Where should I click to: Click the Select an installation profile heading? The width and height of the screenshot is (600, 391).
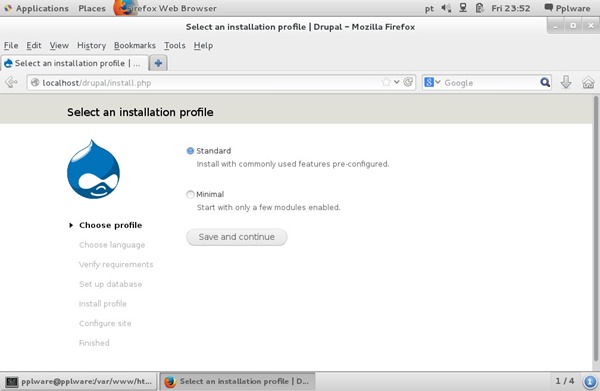(x=140, y=112)
